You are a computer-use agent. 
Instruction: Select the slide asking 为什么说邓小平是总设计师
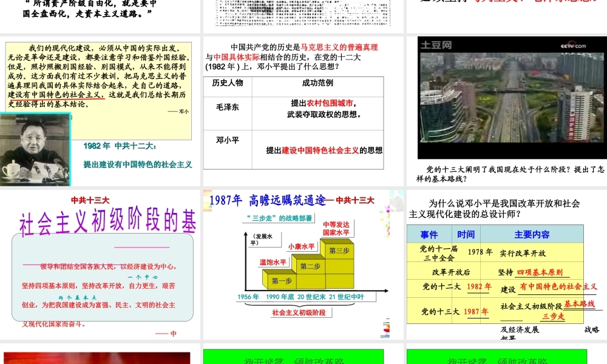tap(507, 265)
